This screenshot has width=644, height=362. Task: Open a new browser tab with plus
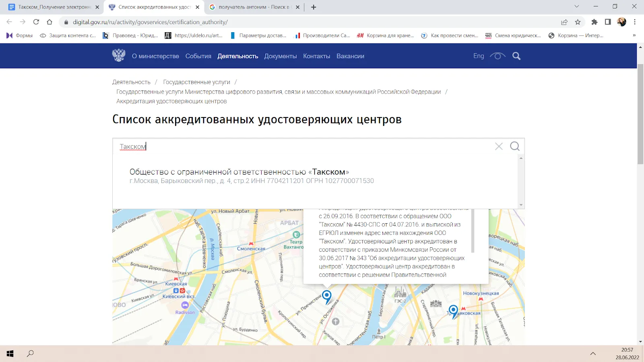click(314, 7)
